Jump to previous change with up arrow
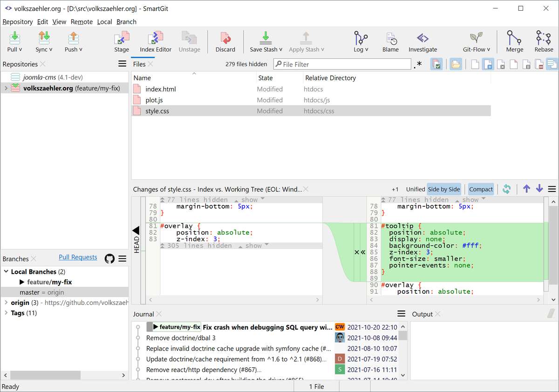 click(526, 189)
